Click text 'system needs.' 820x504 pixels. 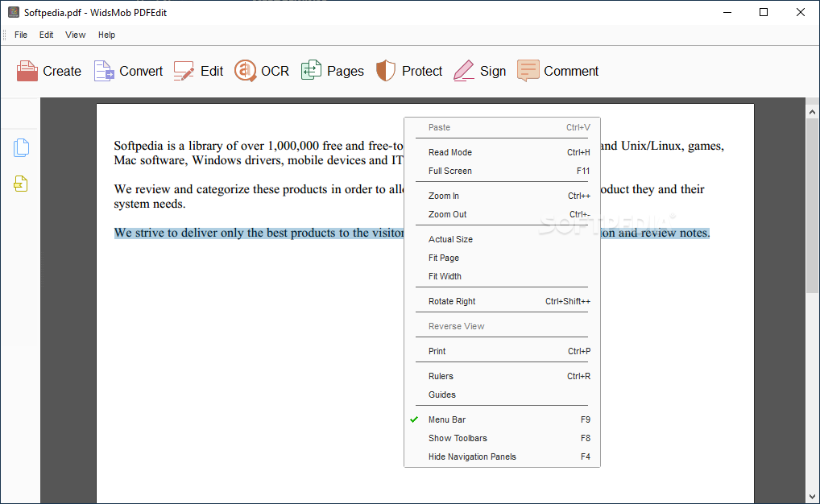150,204
